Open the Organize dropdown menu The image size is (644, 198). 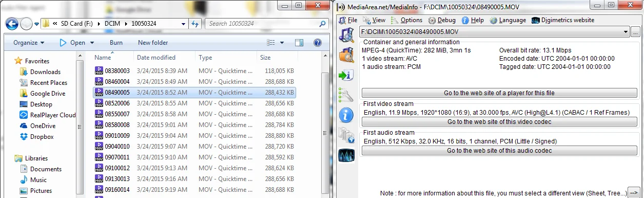pos(29,43)
